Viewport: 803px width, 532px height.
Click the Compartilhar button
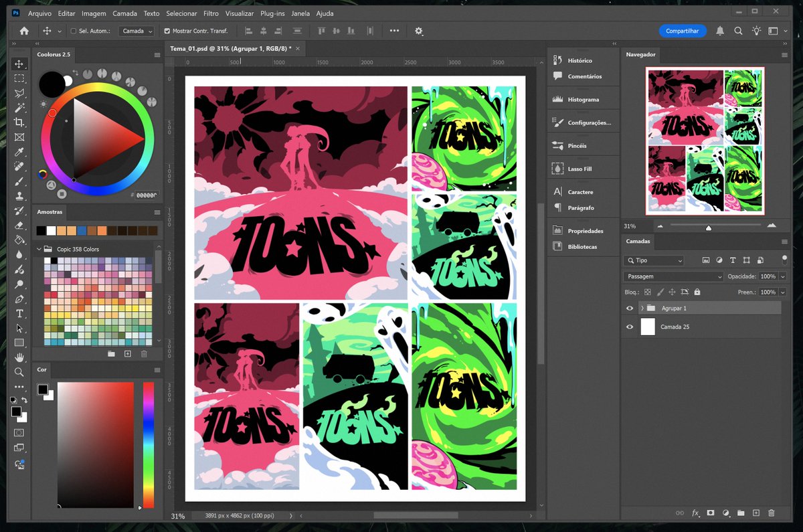(x=683, y=31)
